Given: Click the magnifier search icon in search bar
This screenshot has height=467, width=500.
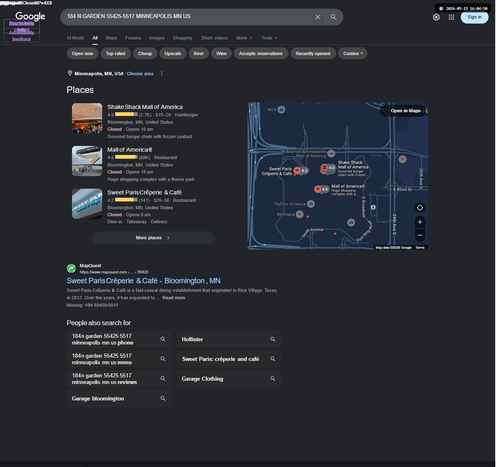Looking at the screenshot, I should 333,17.
